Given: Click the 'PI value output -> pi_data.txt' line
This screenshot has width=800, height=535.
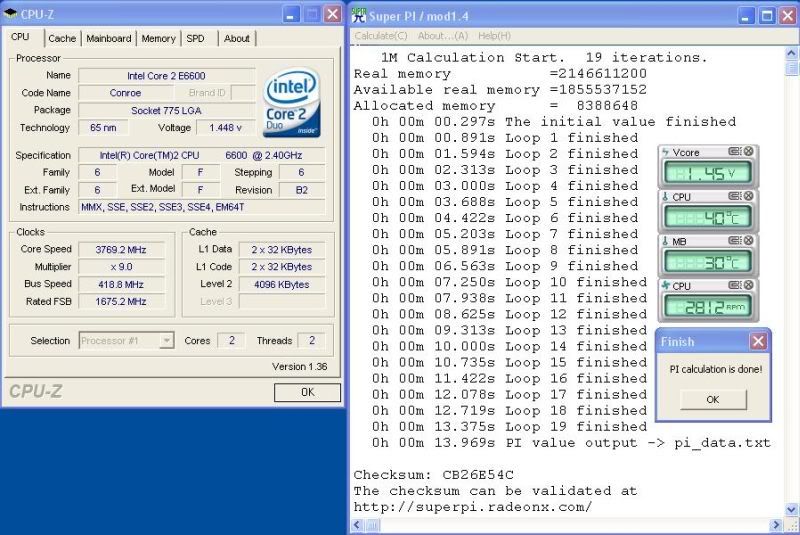Looking at the screenshot, I should coord(571,443).
